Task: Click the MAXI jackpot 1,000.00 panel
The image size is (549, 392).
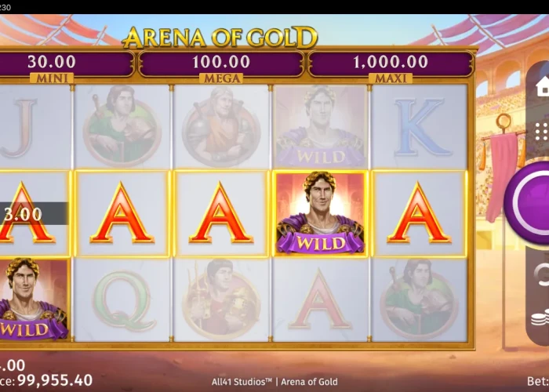Action: pos(391,65)
